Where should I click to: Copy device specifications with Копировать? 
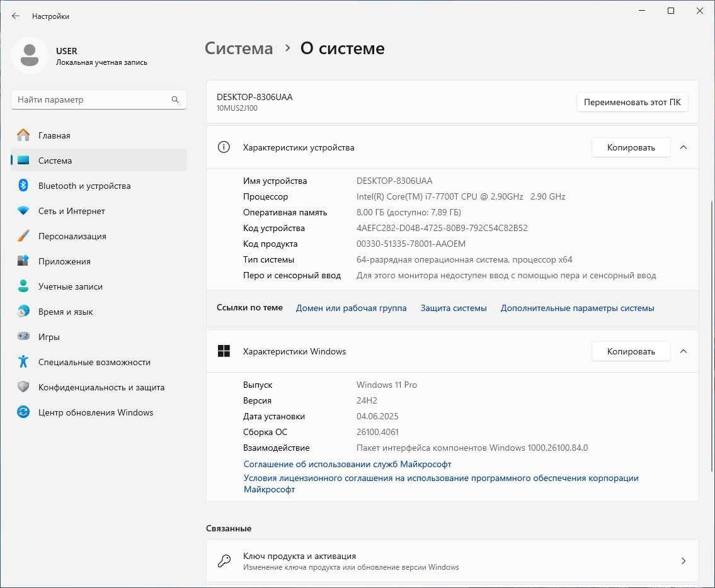(x=631, y=147)
